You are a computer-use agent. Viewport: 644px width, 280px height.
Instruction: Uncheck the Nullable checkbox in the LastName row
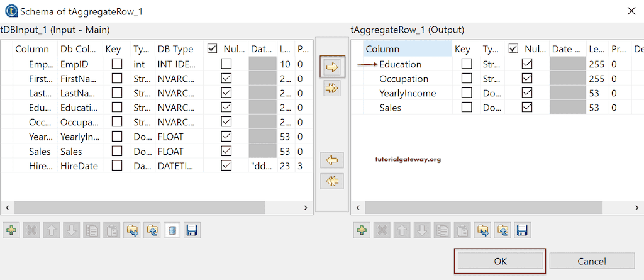pos(226,93)
